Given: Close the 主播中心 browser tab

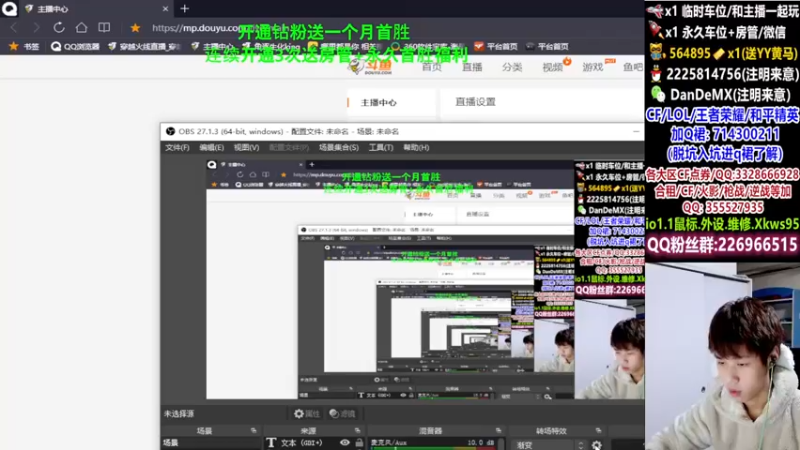Looking at the screenshot, I should pos(165,9).
